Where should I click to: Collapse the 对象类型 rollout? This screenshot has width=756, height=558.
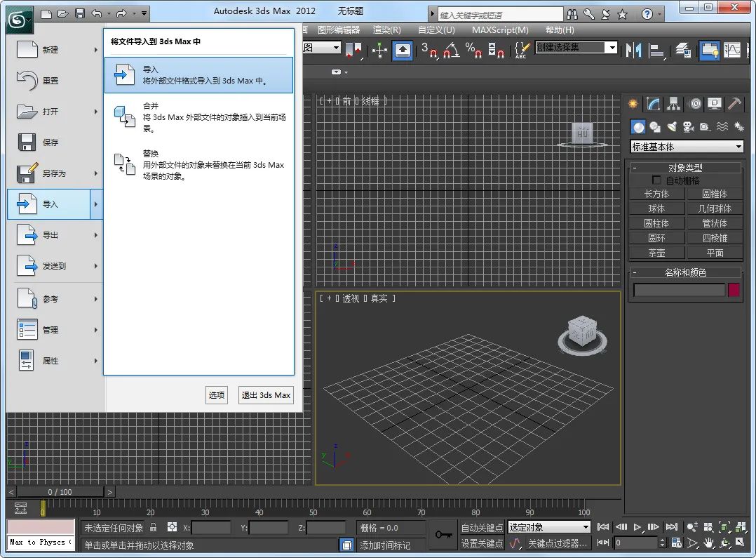(x=685, y=168)
